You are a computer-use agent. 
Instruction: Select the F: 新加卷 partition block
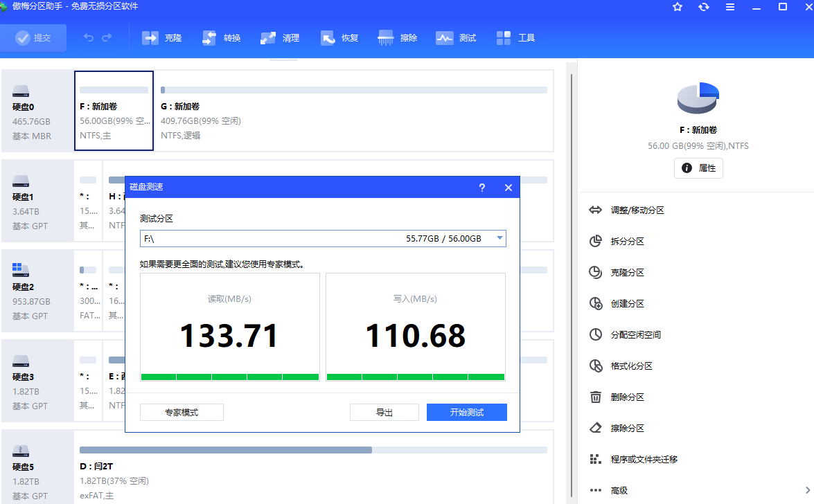click(x=114, y=111)
